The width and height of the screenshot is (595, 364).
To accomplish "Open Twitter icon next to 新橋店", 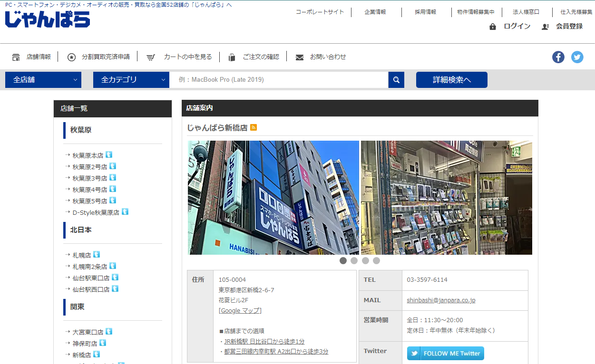I will pos(97,354).
